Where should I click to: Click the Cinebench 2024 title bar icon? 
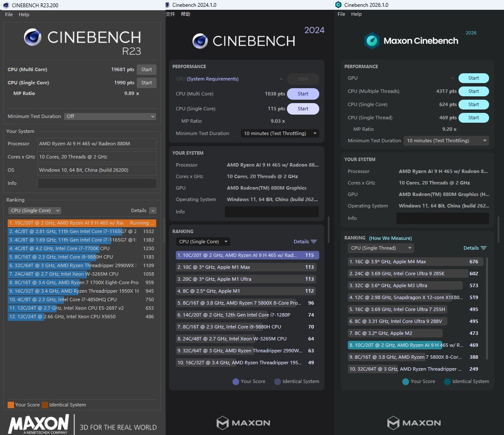(167, 5)
